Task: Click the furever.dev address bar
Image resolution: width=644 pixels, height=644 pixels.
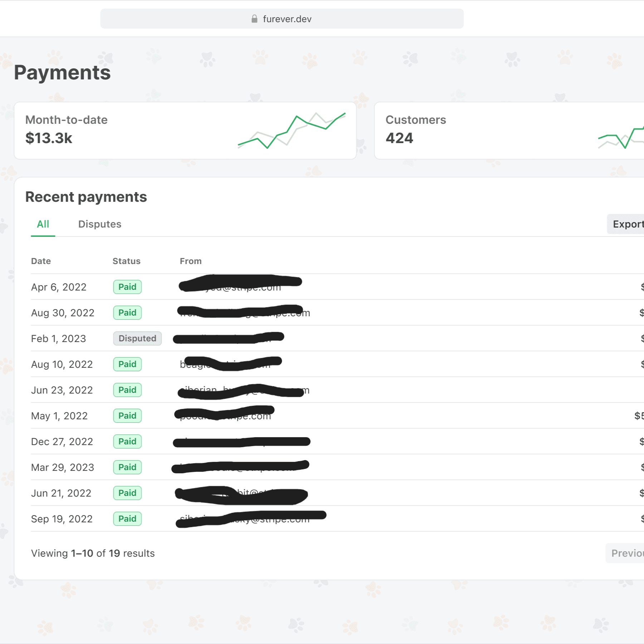Action: tap(282, 19)
